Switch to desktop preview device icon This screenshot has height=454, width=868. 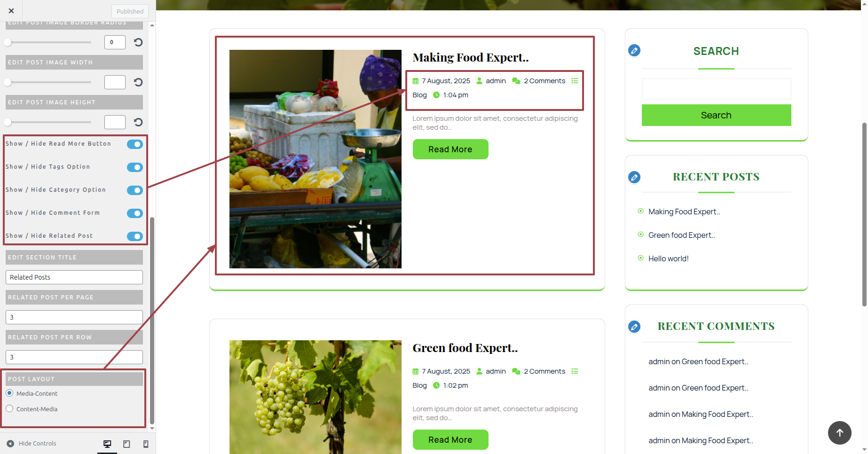coord(107,444)
